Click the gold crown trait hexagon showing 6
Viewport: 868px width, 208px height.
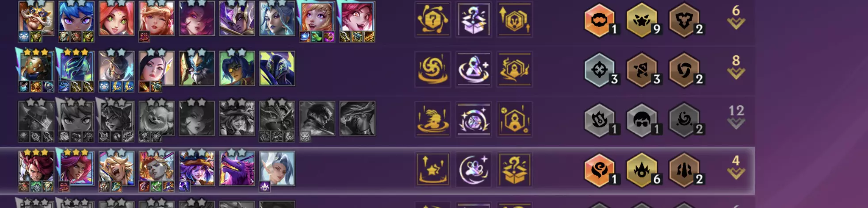tap(642, 170)
